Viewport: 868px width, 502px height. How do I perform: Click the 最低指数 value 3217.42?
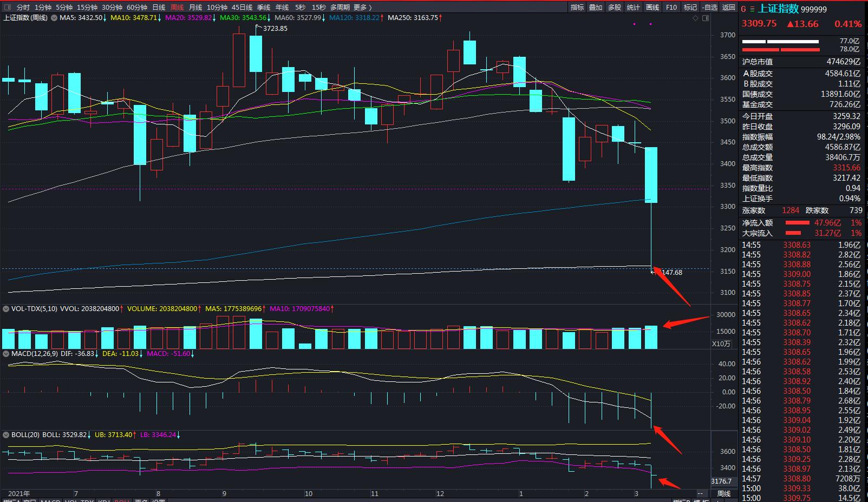click(846, 178)
